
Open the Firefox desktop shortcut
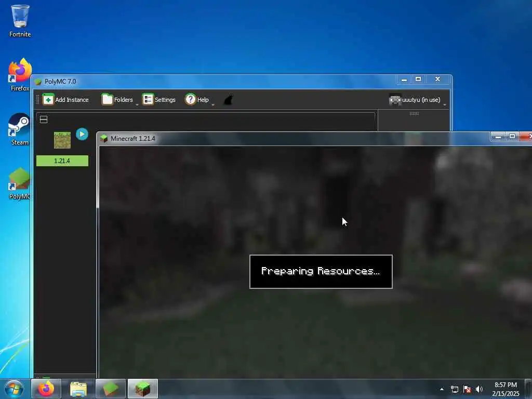(x=20, y=75)
